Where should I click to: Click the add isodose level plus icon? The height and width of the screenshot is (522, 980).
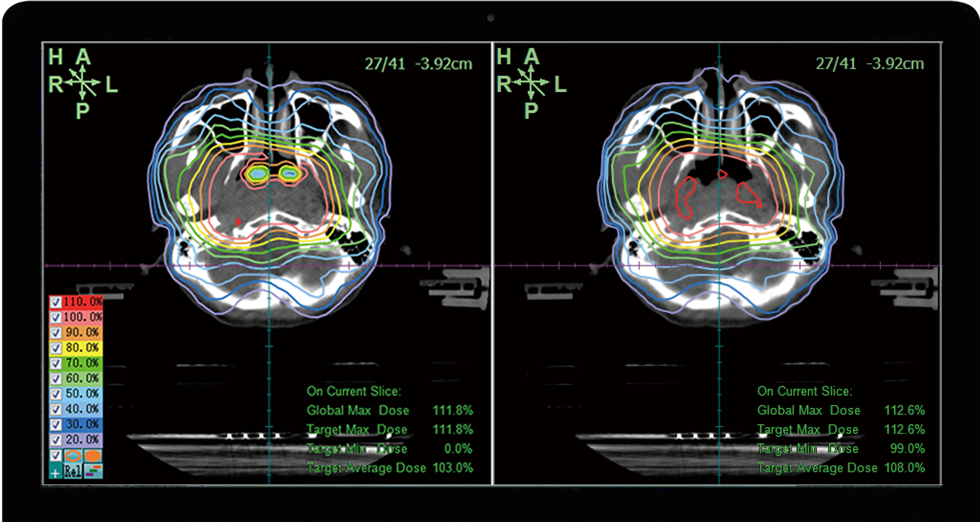point(55,472)
